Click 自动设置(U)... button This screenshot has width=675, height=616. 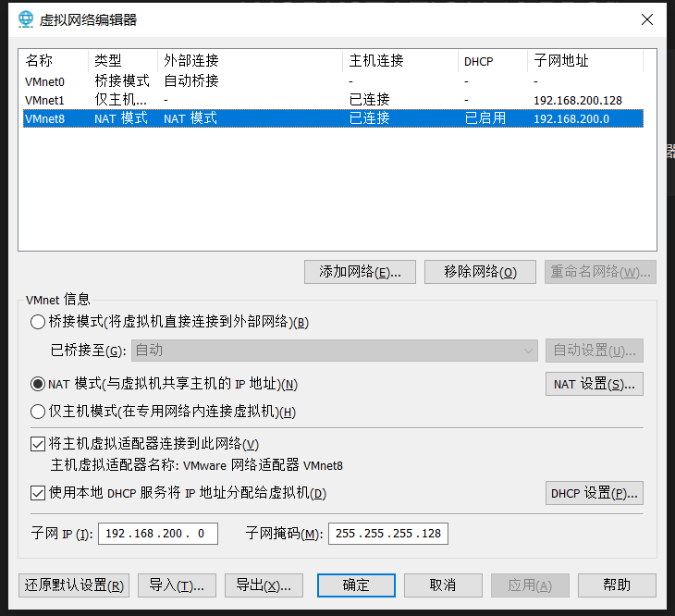tap(595, 351)
